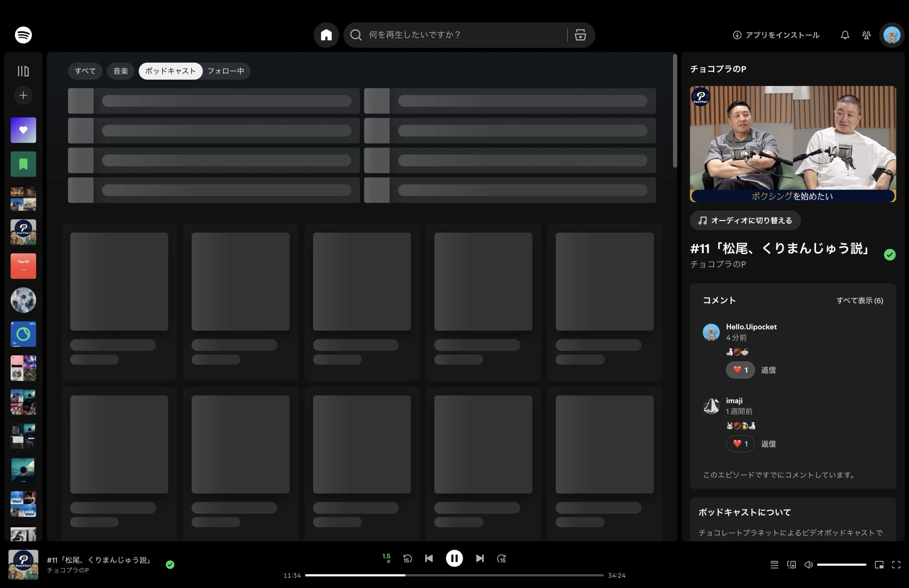Image resolution: width=909 pixels, height=588 pixels.
Task: Go to the Home button
Action: coord(326,35)
